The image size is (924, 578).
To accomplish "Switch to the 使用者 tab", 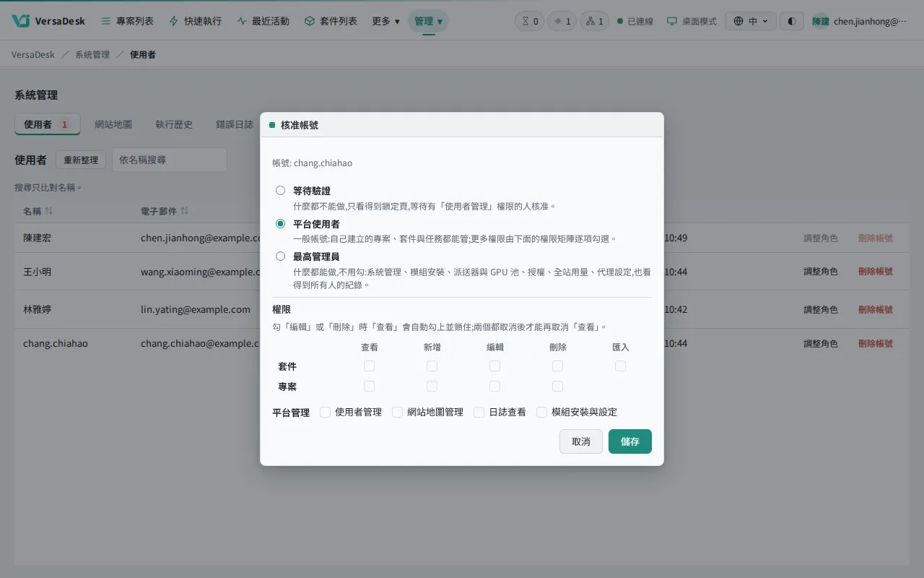I will click(x=47, y=124).
